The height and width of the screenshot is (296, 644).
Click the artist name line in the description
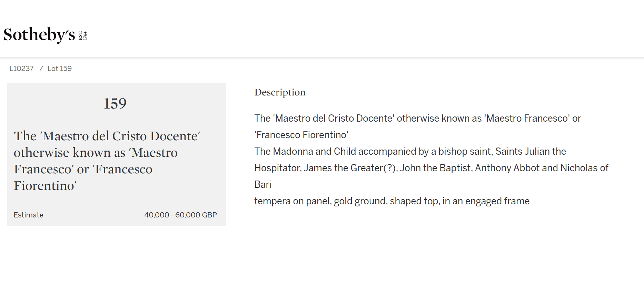click(417, 119)
